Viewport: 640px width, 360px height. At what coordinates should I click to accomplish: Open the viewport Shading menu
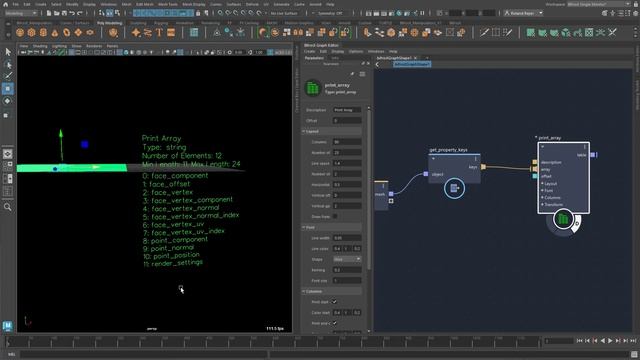tap(40, 46)
